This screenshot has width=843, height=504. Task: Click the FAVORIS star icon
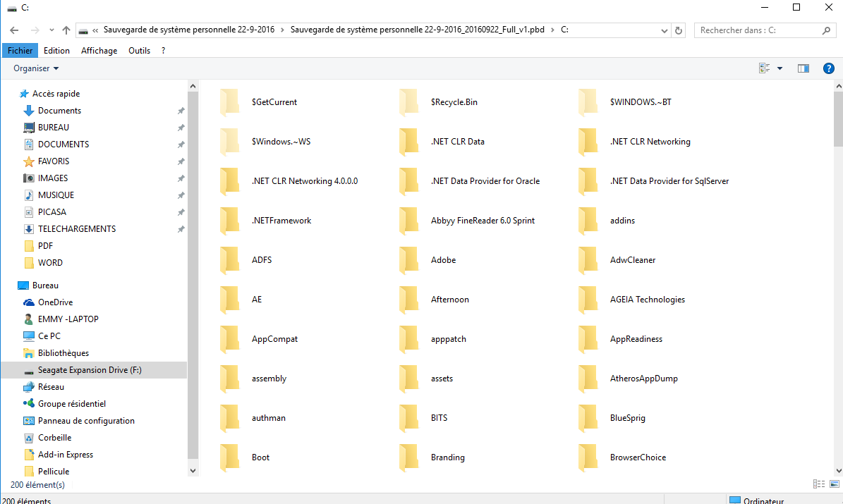[x=29, y=161]
